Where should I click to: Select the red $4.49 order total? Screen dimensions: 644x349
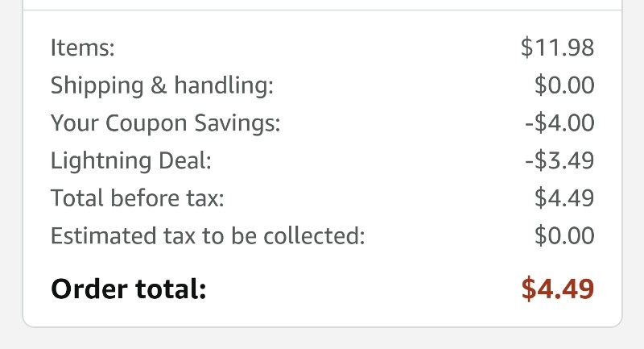click(x=558, y=289)
